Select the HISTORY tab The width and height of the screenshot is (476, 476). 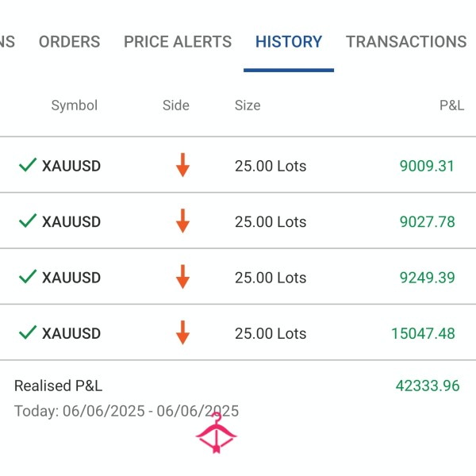tap(289, 42)
